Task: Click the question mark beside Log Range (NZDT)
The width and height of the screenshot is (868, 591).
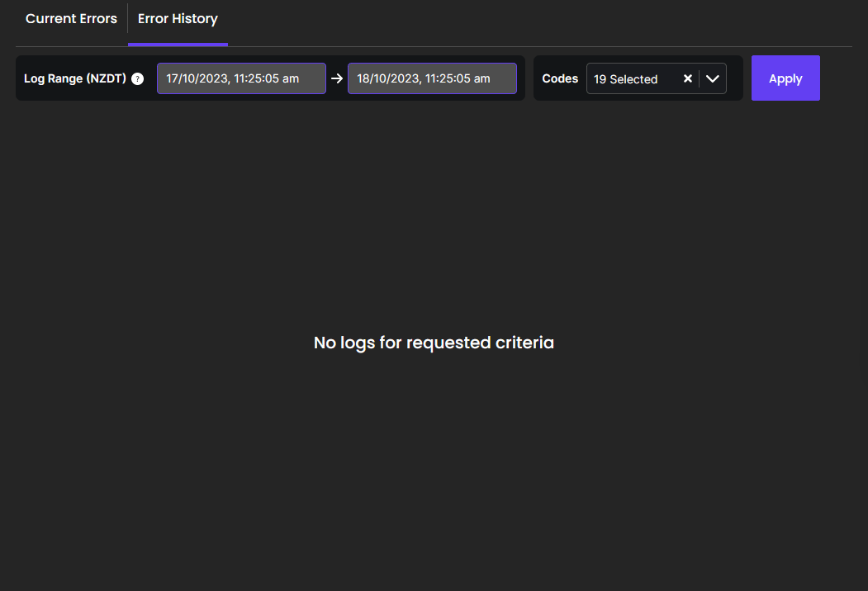Action: tap(137, 78)
